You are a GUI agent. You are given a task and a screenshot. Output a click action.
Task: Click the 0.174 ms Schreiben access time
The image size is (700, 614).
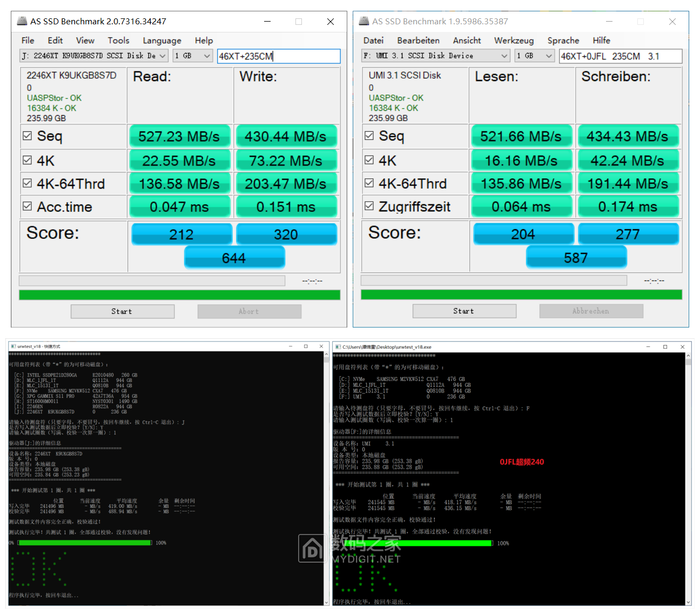click(x=628, y=206)
